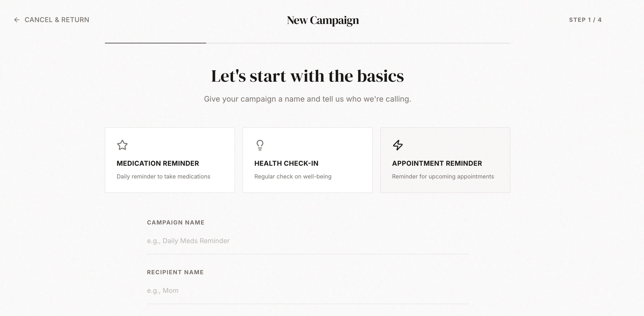Select the Medication Reminder campaign title
Image resolution: width=644 pixels, height=316 pixels.
[158, 163]
